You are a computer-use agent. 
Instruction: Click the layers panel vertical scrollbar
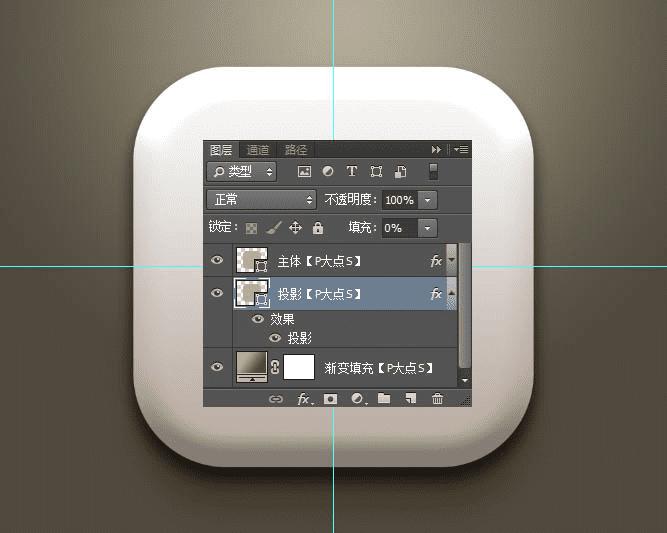465,305
